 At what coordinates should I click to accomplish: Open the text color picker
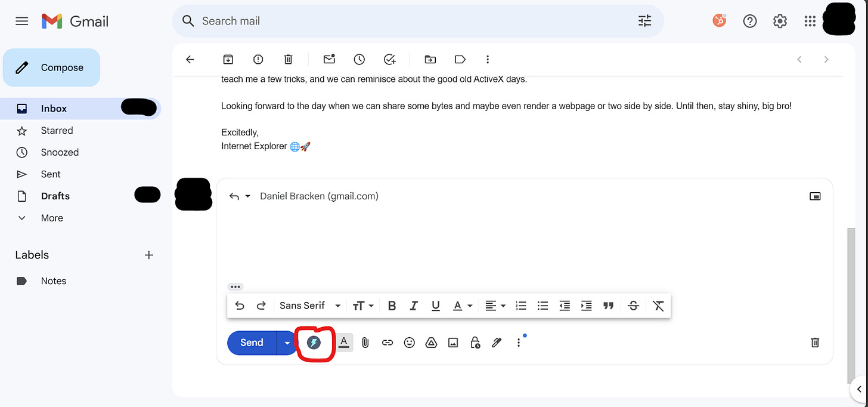(x=463, y=306)
